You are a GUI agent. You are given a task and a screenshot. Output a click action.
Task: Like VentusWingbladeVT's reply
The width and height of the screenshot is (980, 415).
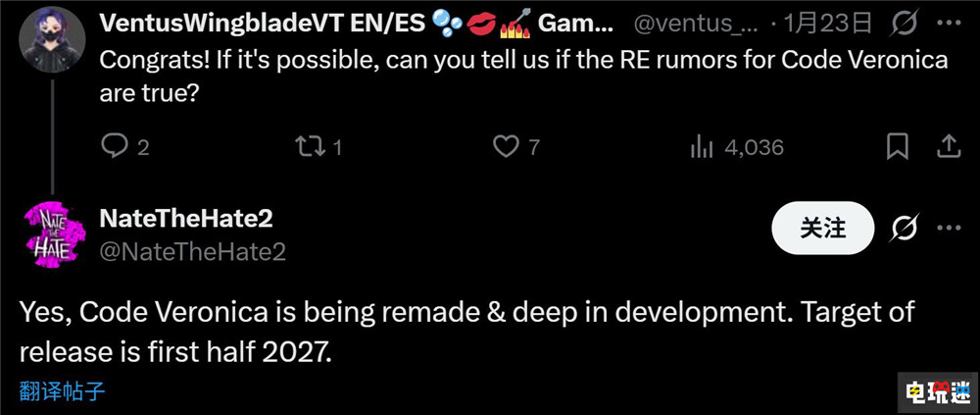[x=505, y=147]
